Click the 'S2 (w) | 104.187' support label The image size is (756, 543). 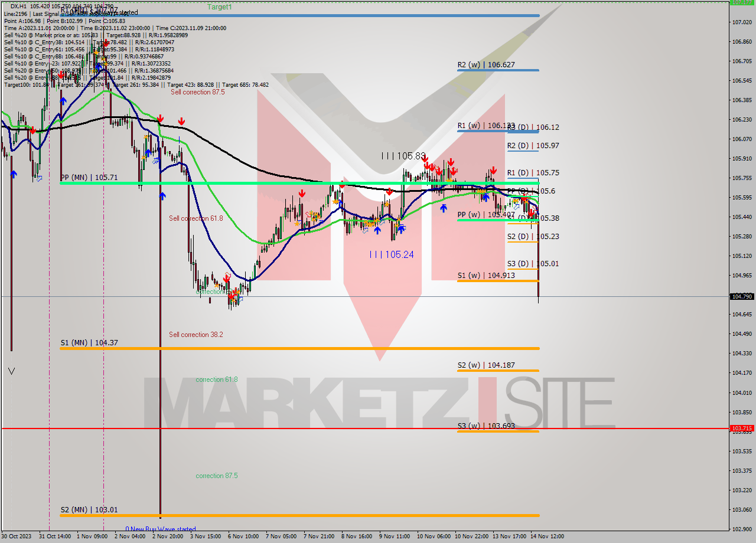pyautogui.click(x=486, y=365)
